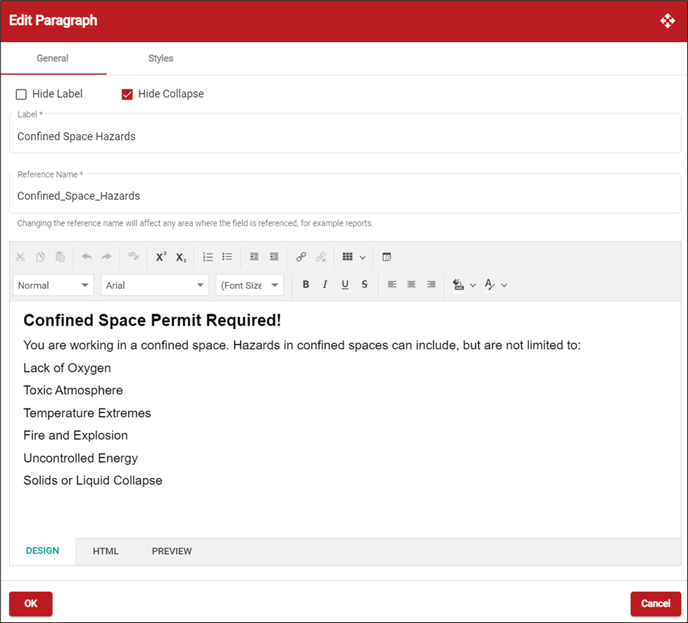Select the DESIGN editor mode tab
The height and width of the screenshot is (623, 688).
pyautogui.click(x=43, y=551)
